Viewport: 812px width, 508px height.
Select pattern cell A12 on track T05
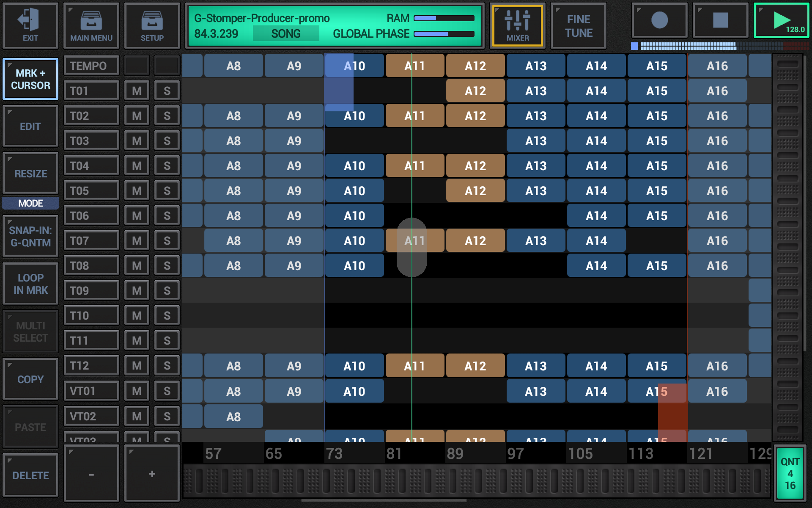pos(475,190)
